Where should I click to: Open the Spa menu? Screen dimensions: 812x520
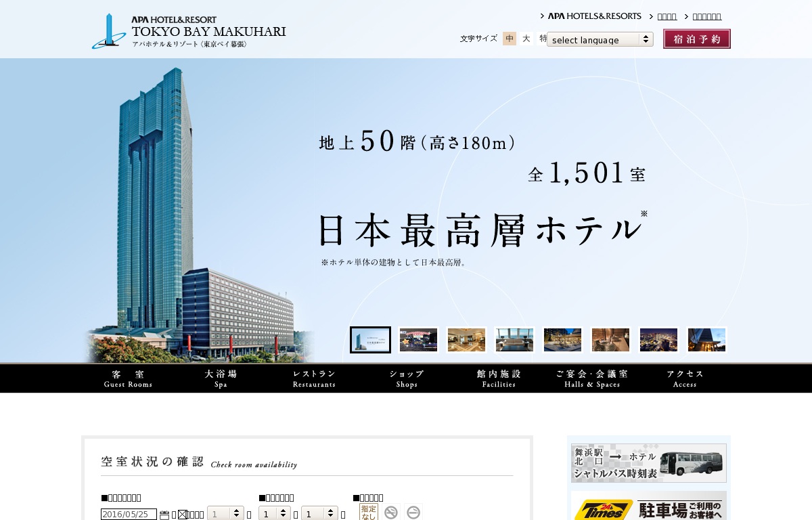(221, 378)
